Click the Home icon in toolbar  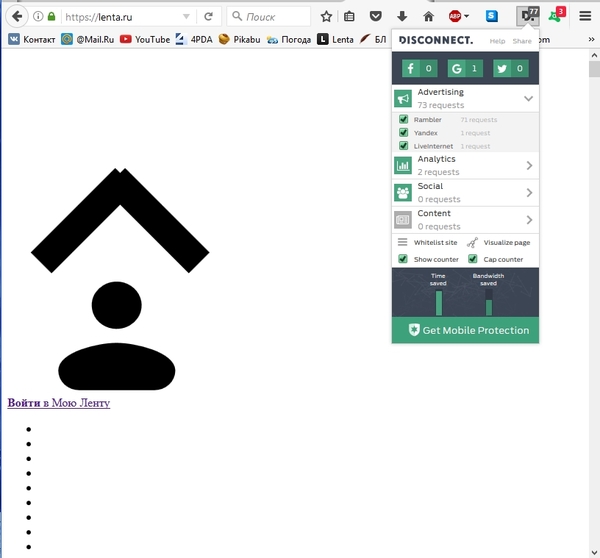[x=428, y=17]
